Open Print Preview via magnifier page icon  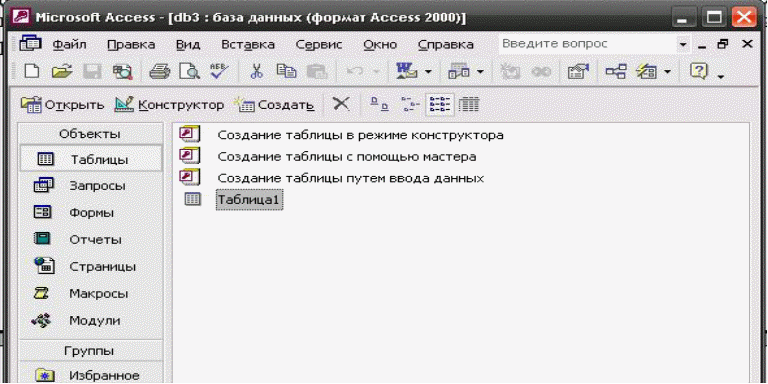pyautogui.click(x=189, y=72)
